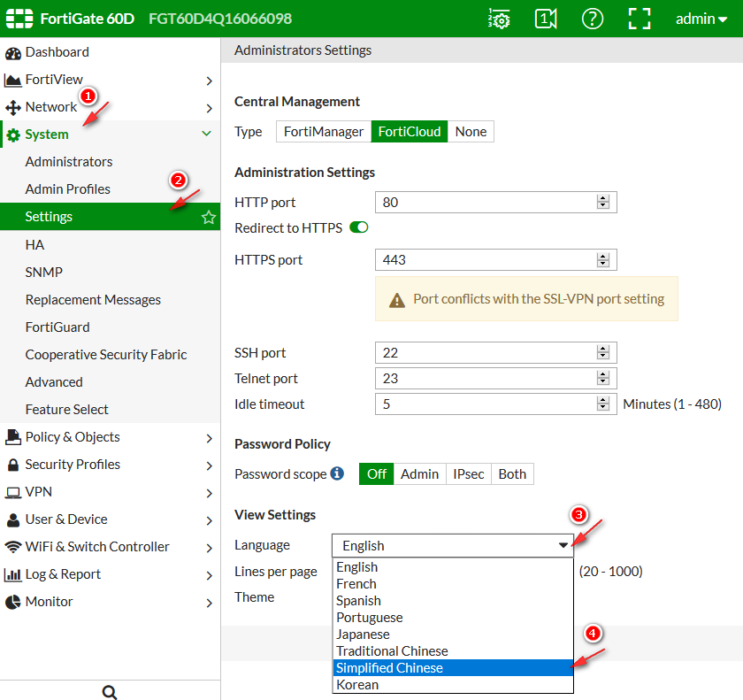The image size is (743, 700).
Task: Expand the Monitor menu chevron
Action: [x=209, y=604]
